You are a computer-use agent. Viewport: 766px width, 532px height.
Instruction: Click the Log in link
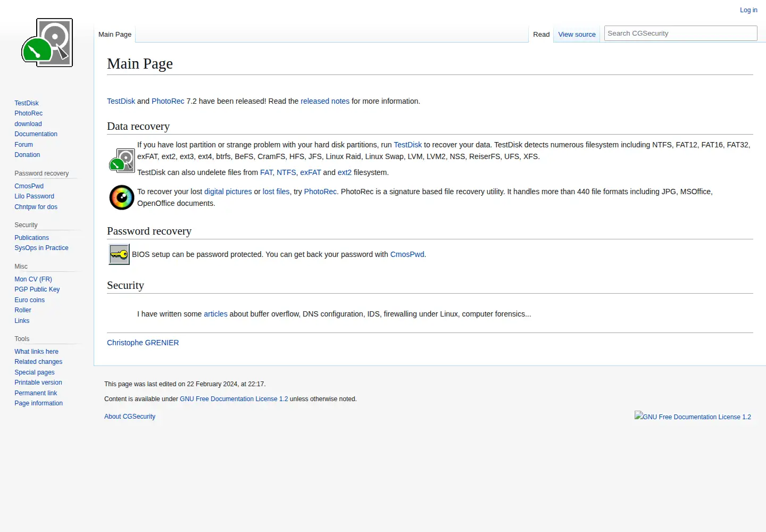coord(748,10)
